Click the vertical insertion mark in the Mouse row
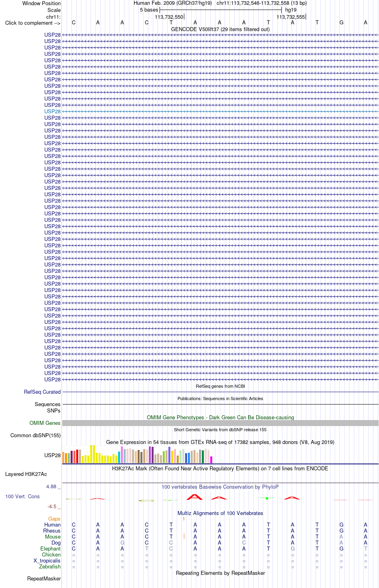The height and width of the screenshot is (588, 379). point(184,537)
